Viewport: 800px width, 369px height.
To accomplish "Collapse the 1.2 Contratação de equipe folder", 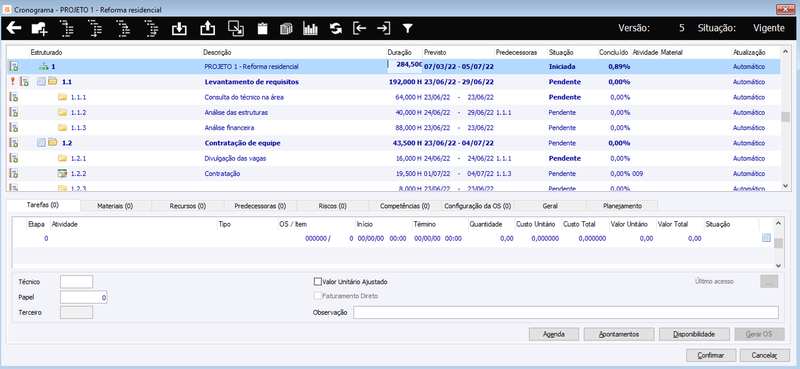I will [x=53, y=143].
